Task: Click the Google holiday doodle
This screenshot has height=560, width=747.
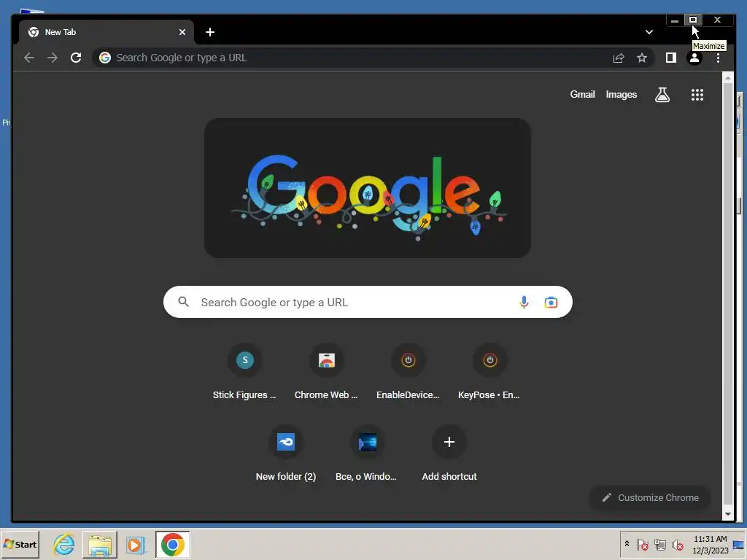Action: (368, 188)
